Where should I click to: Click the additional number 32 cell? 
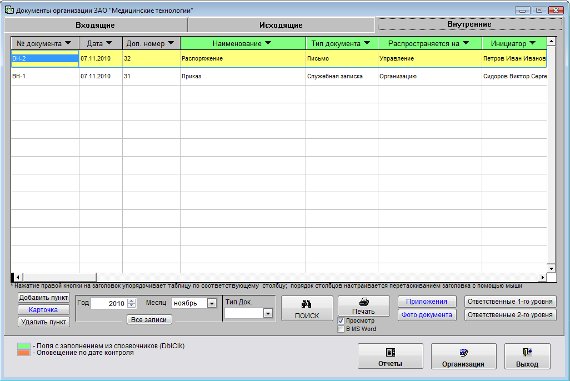[x=151, y=59]
